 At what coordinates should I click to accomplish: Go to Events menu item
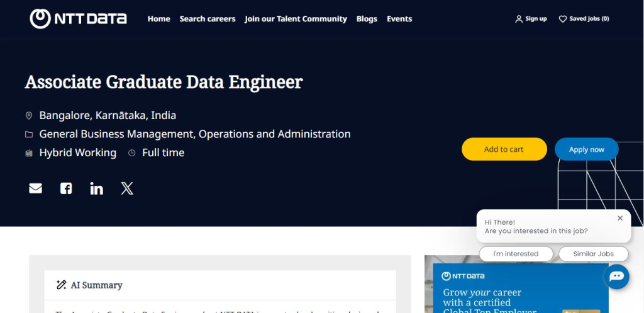[399, 19]
